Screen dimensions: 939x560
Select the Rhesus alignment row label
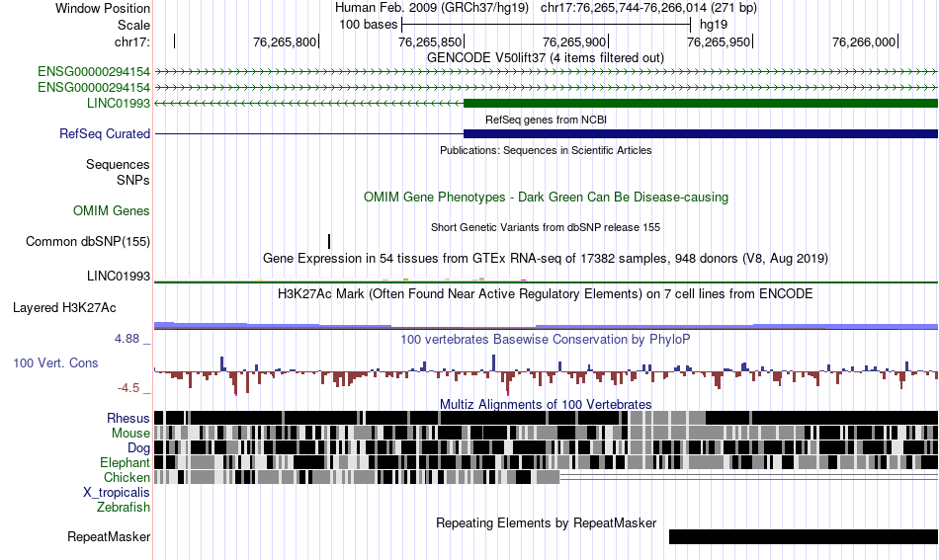pyautogui.click(x=128, y=418)
